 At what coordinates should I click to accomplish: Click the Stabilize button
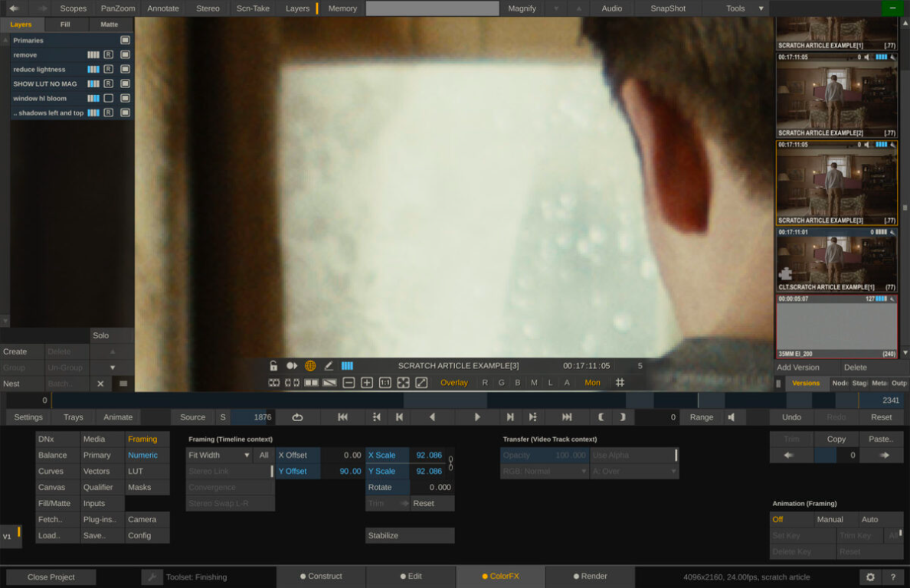click(x=410, y=536)
